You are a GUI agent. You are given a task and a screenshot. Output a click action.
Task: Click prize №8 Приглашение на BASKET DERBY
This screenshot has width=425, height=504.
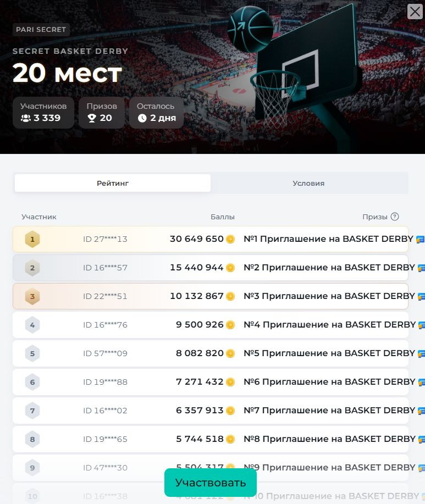(x=329, y=439)
